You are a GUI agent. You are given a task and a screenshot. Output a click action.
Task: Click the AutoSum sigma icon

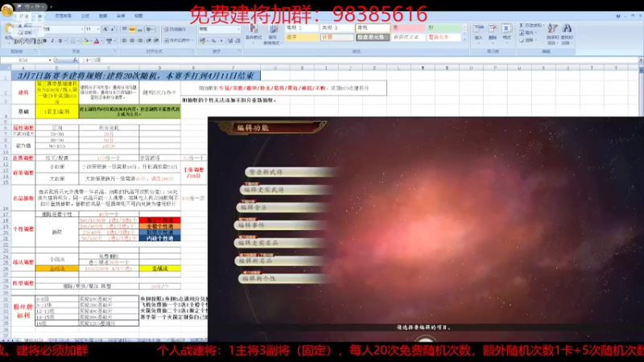tap(521, 26)
